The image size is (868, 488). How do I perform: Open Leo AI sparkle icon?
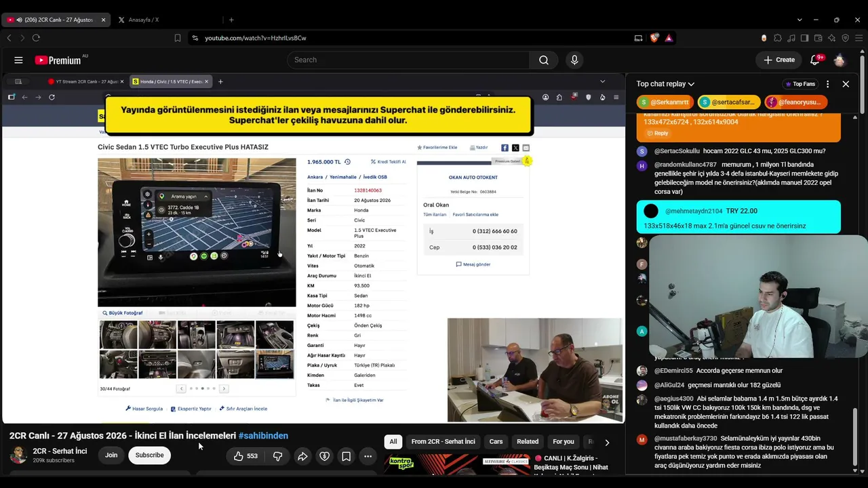tap(832, 38)
